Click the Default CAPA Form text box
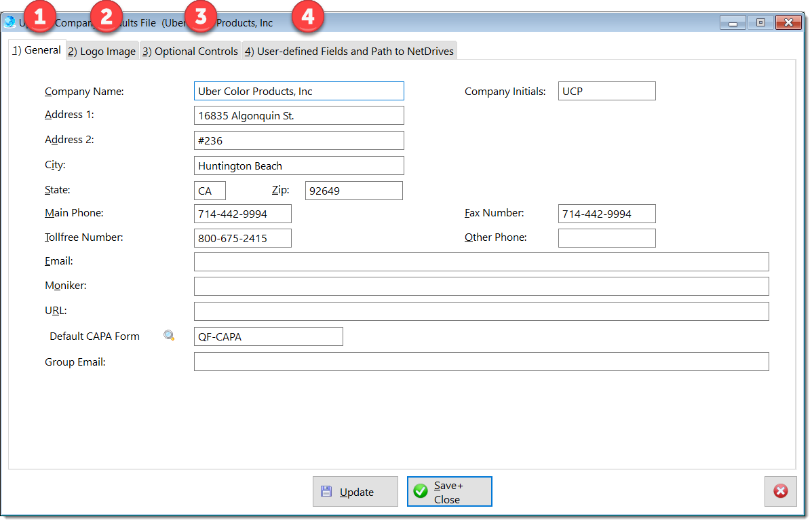The width and height of the screenshot is (812, 523). (268, 336)
